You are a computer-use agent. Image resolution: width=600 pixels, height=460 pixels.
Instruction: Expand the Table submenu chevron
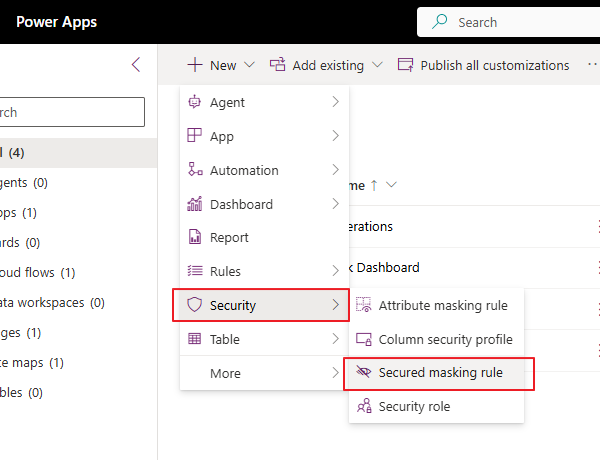(336, 339)
